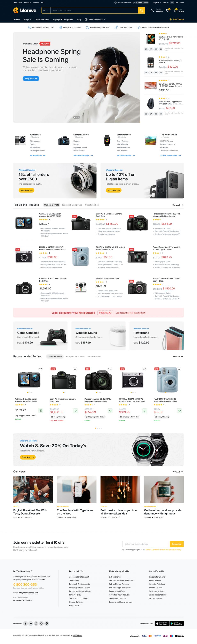
Task: Toggle wishlist heart on Sony A7 III card
Action: pos(75,369)
